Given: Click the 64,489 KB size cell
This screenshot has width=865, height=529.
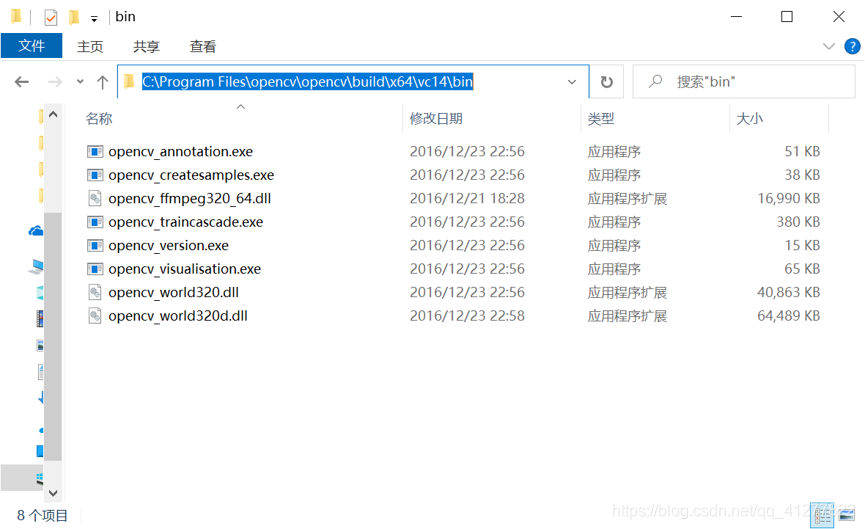Looking at the screenshot, I should (x=789, y=316).
